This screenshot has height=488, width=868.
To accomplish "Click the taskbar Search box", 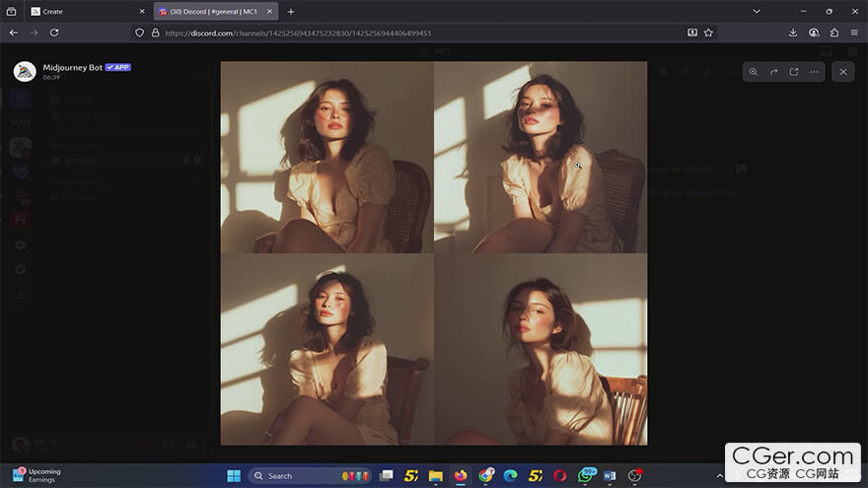I will tap(309, 476).
